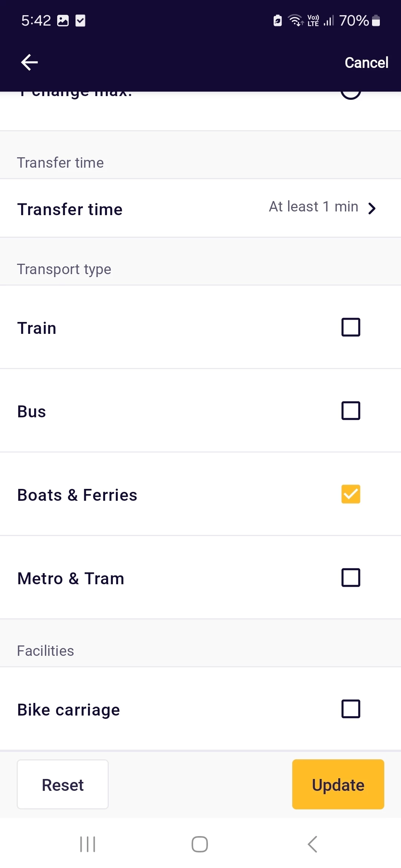Check the Bus transport option
The height and width of the screenshot is (868, 401).
click(x=351, y=411)
